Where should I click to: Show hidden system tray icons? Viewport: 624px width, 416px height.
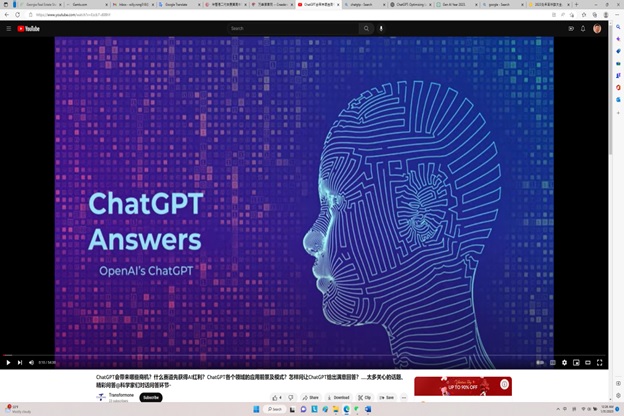click(558, 409)
